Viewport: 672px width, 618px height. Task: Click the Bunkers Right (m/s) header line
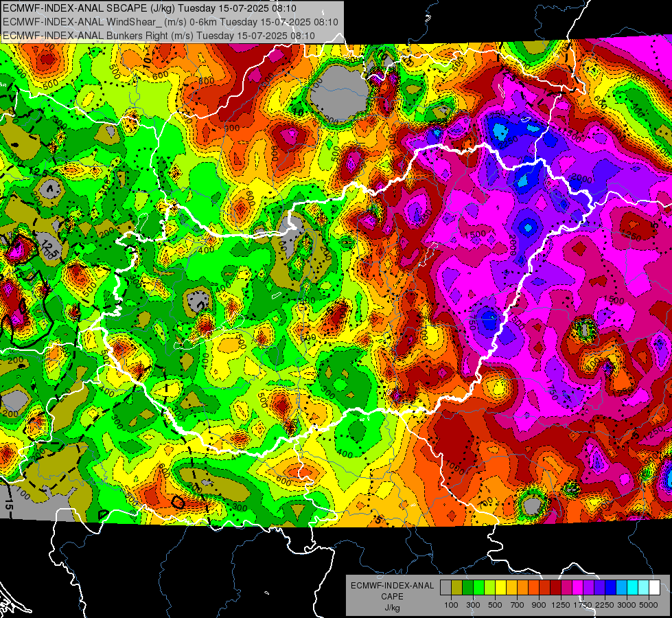click(159, 36)
